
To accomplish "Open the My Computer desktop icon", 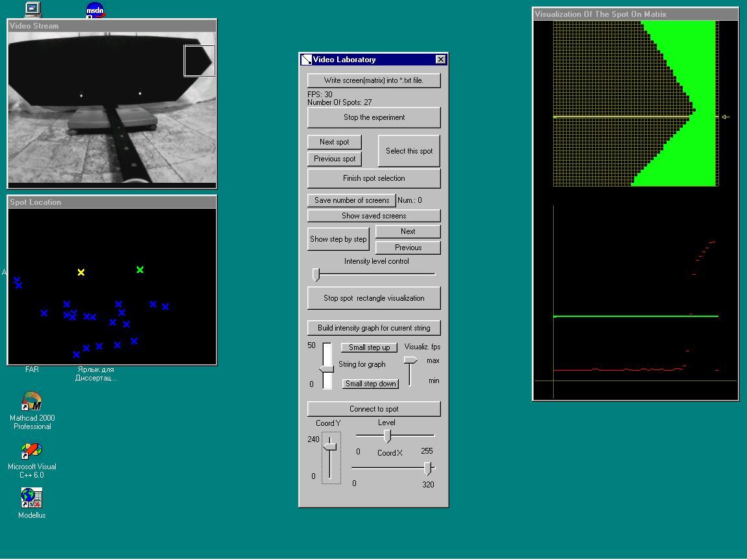I will tap(32, 9).
